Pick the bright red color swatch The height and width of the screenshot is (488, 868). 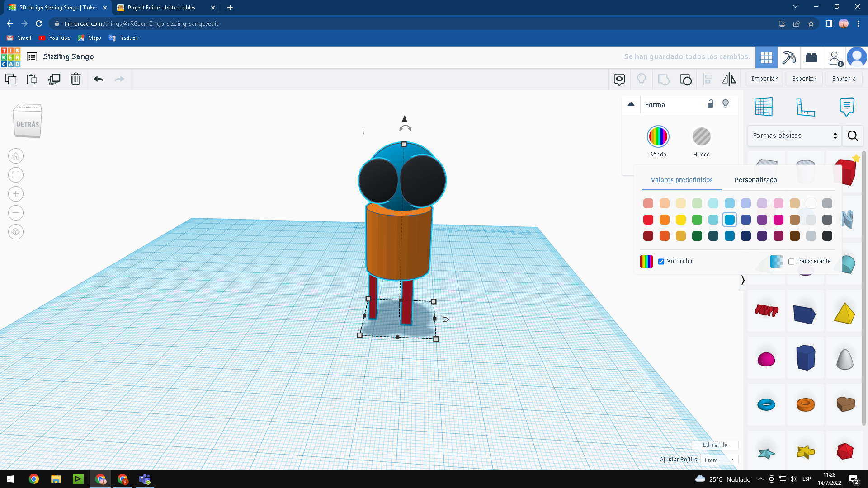coord(648,220)
